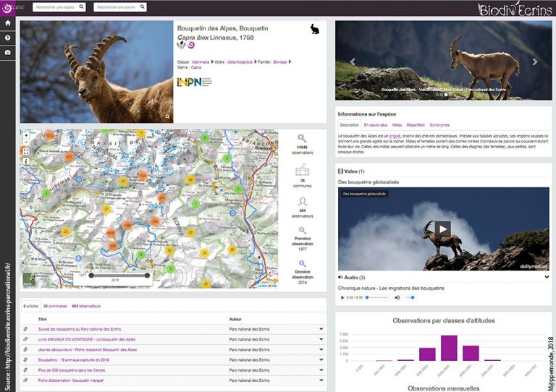Click the Home icon in left sidebar

7,24
